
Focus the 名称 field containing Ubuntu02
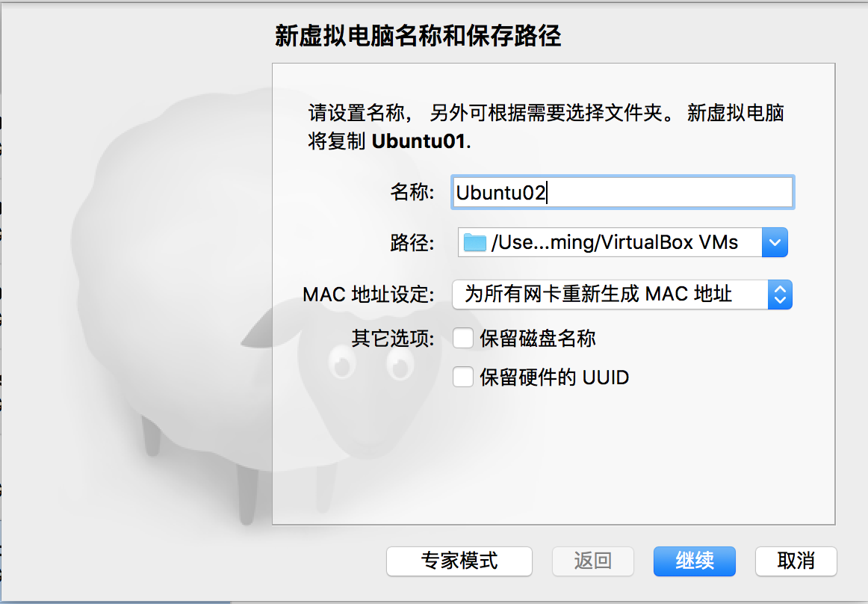tap(623, 192)
